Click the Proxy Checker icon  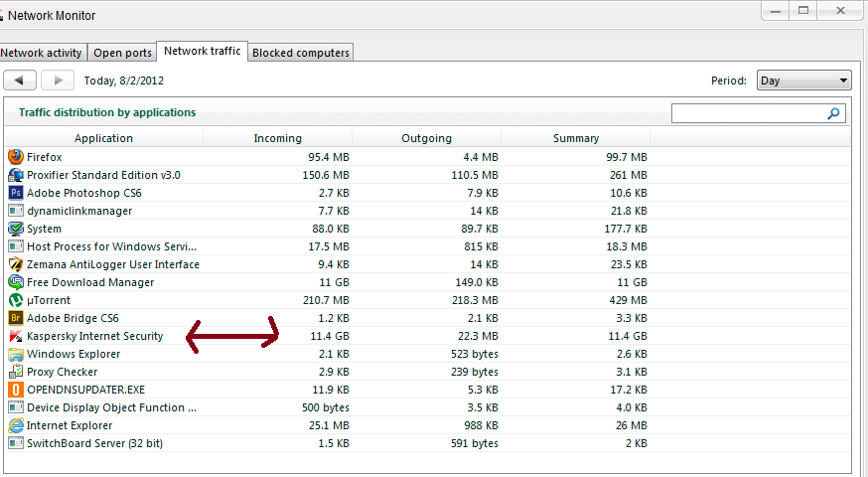(x=16, y=372)
